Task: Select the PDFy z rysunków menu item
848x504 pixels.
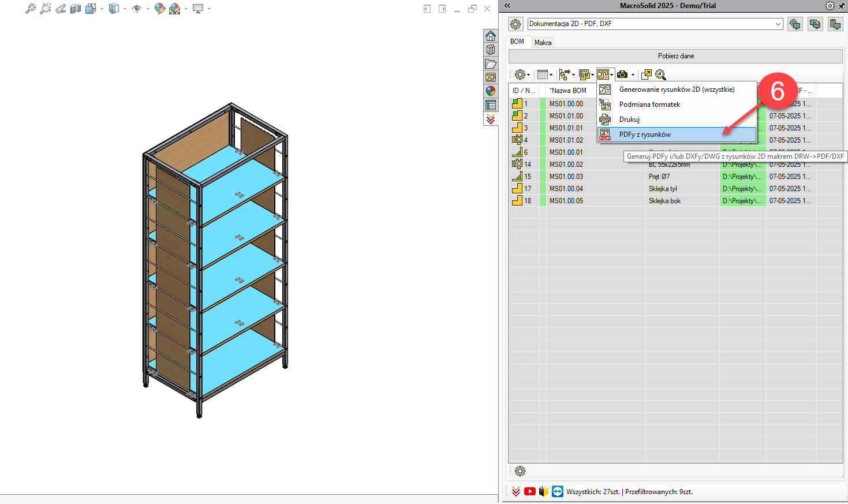Action: click(x=677, y=135)
